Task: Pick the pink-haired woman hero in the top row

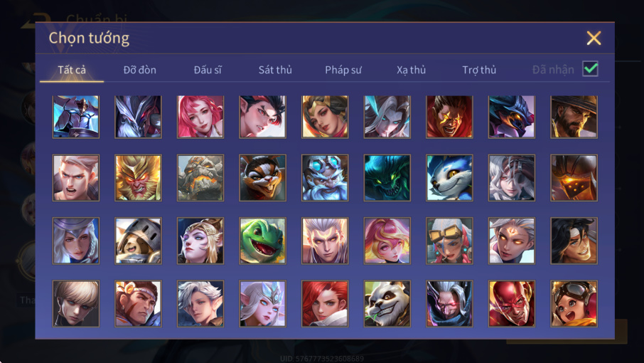Action: (x=200, y=117)
